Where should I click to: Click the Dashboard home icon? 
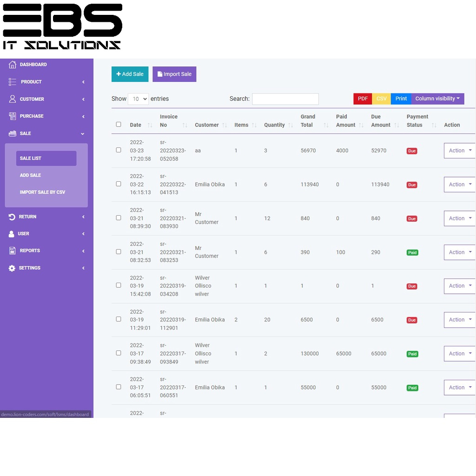coord(12,64)
